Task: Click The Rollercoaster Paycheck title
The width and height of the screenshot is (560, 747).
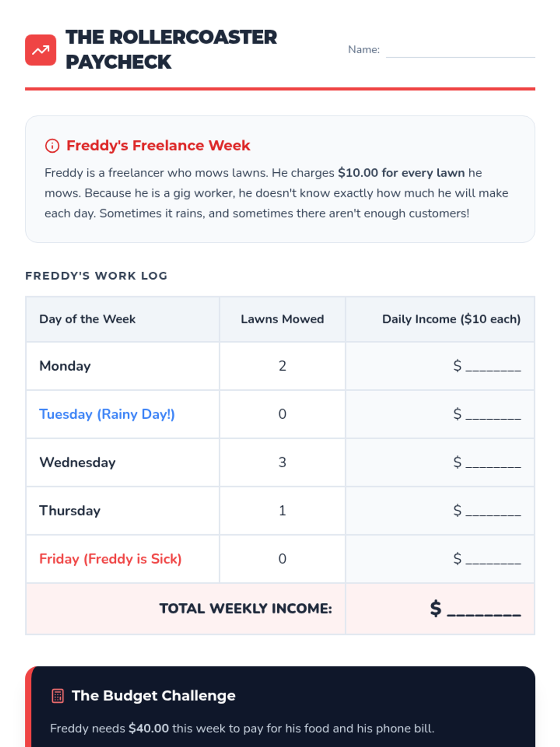Action: 171,49
